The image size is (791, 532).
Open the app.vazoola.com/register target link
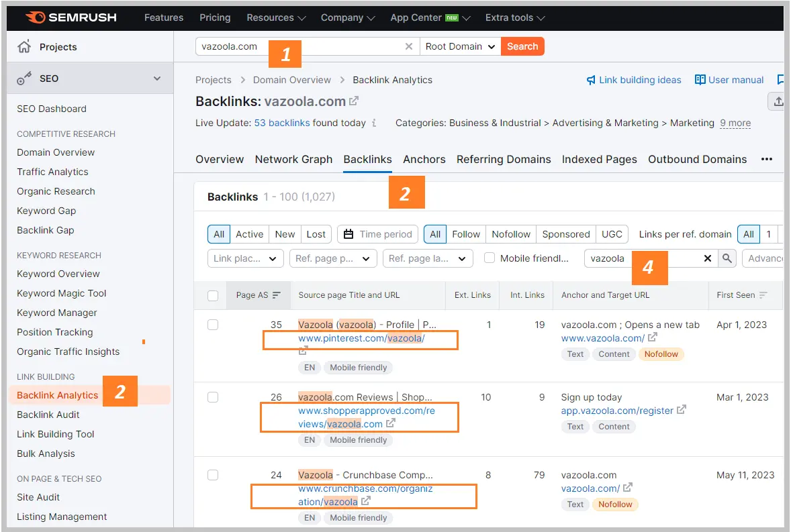617,411
